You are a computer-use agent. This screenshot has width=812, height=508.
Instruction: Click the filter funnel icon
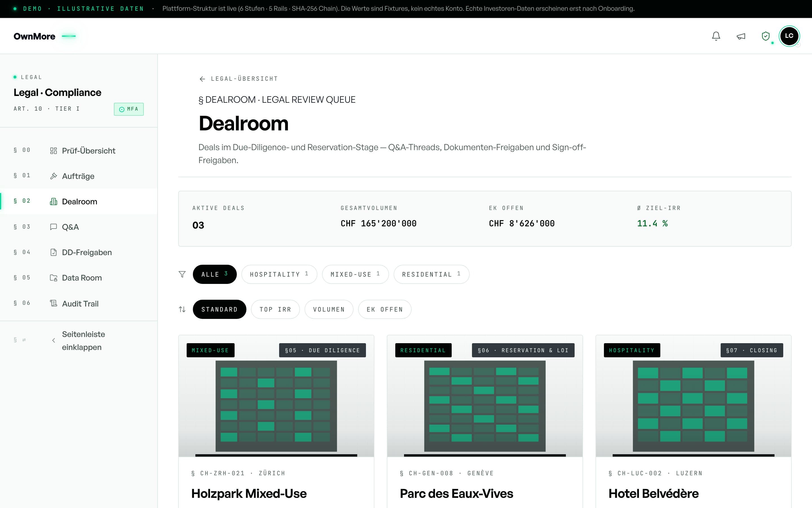tap(182, 275)
